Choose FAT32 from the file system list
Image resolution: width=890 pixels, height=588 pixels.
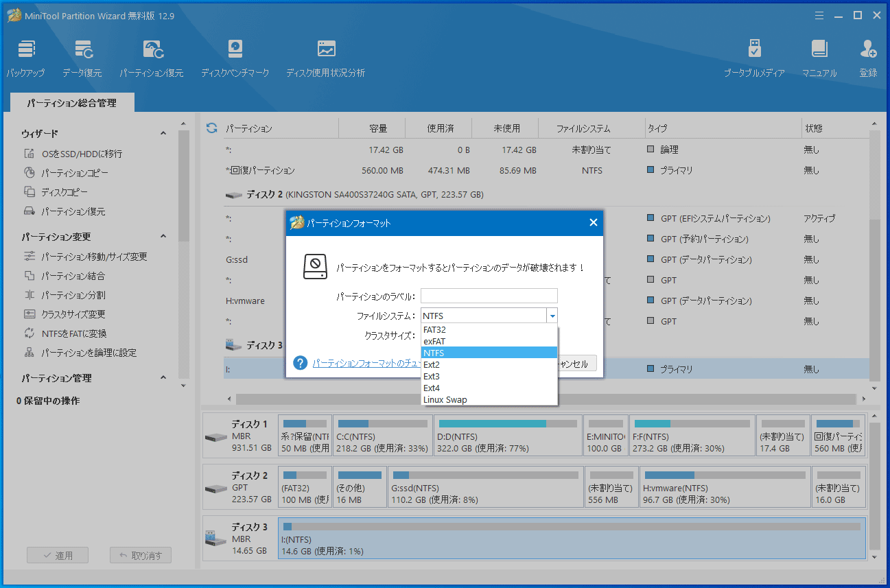coord(489,329)
